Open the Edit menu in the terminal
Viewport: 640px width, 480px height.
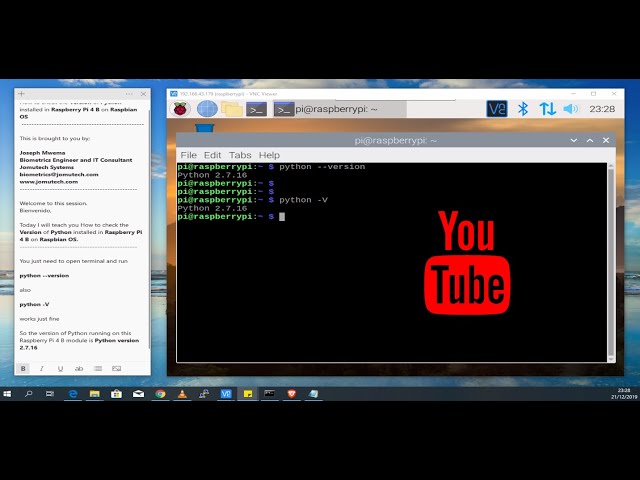(212, 155)
